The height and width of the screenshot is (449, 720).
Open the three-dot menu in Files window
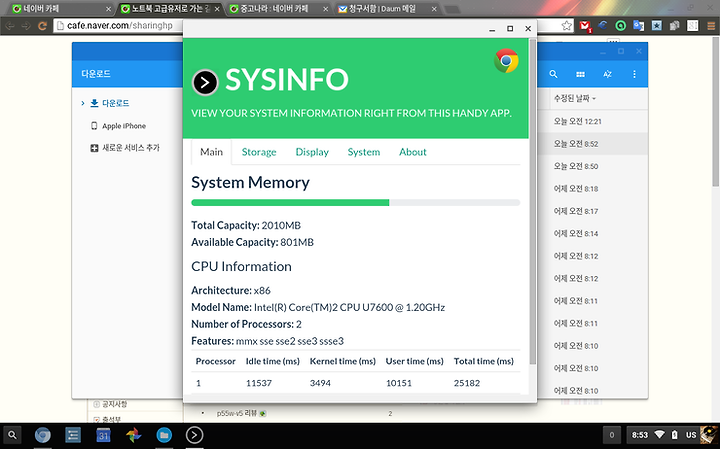point(634,74)
